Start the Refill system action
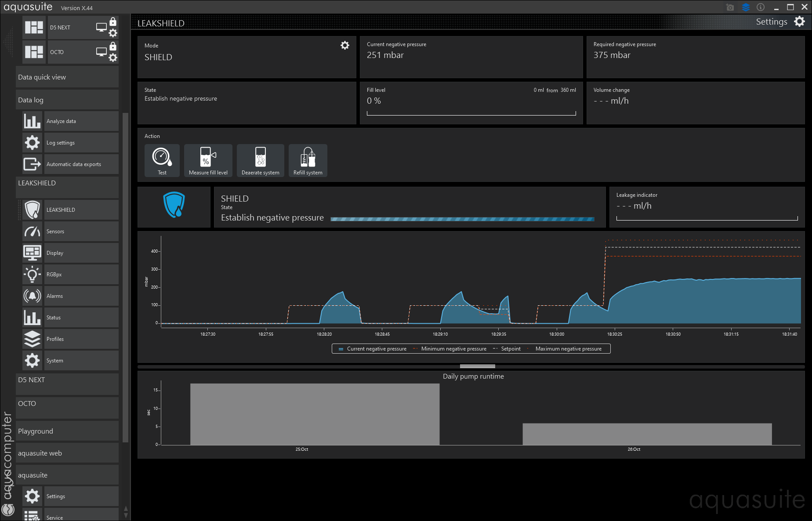Screen dimensions: 812x521 click(308, 160)
